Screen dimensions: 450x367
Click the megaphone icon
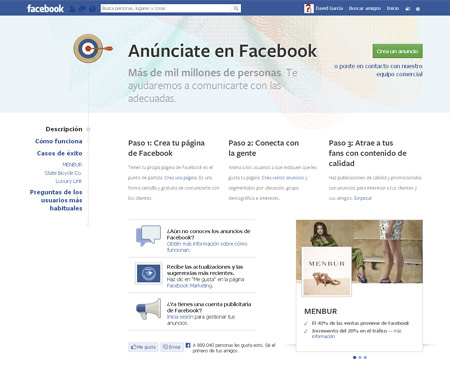coord(149,309)
